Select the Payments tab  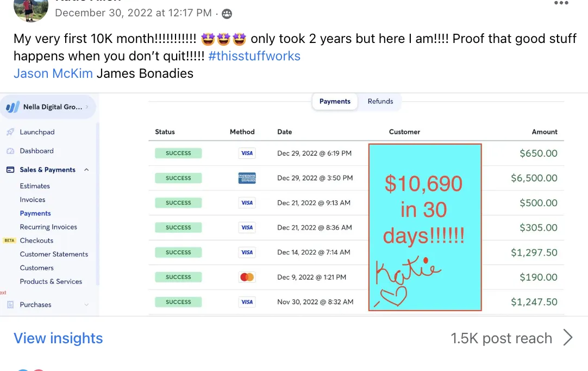tap(335, 101)
